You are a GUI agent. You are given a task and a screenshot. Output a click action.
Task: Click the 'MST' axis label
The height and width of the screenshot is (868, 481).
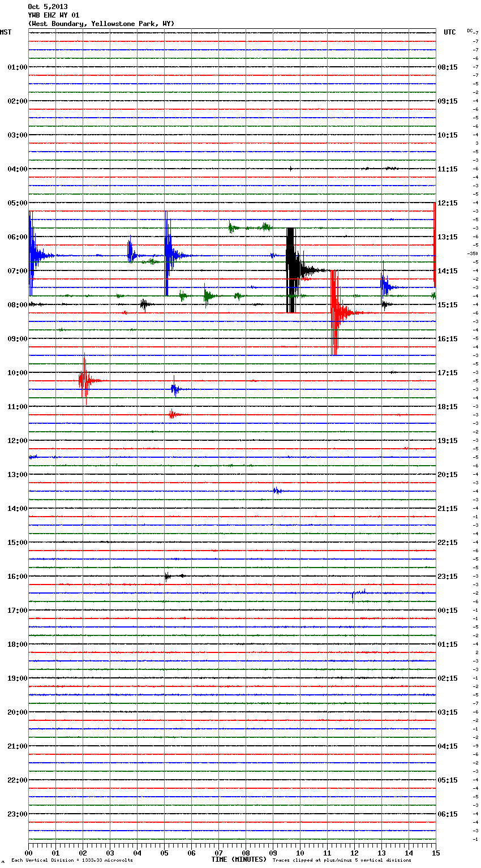pyautogui.click(x=6, y=32)
